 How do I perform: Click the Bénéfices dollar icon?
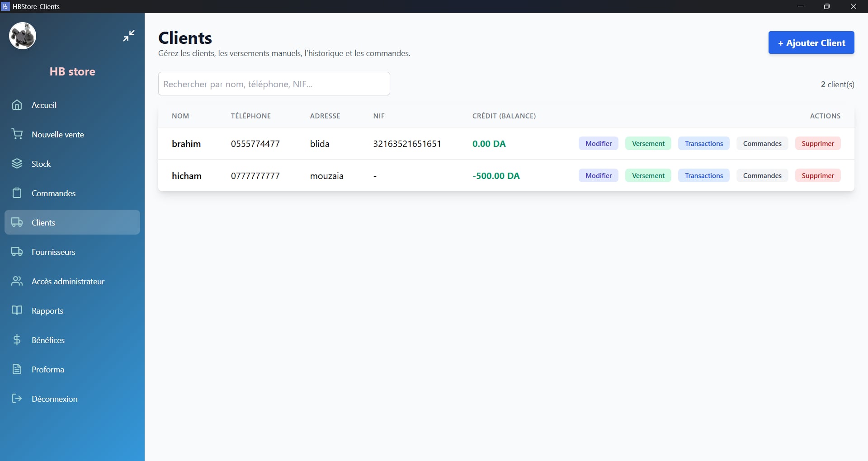pyautogui.click(x=17, y=340)
